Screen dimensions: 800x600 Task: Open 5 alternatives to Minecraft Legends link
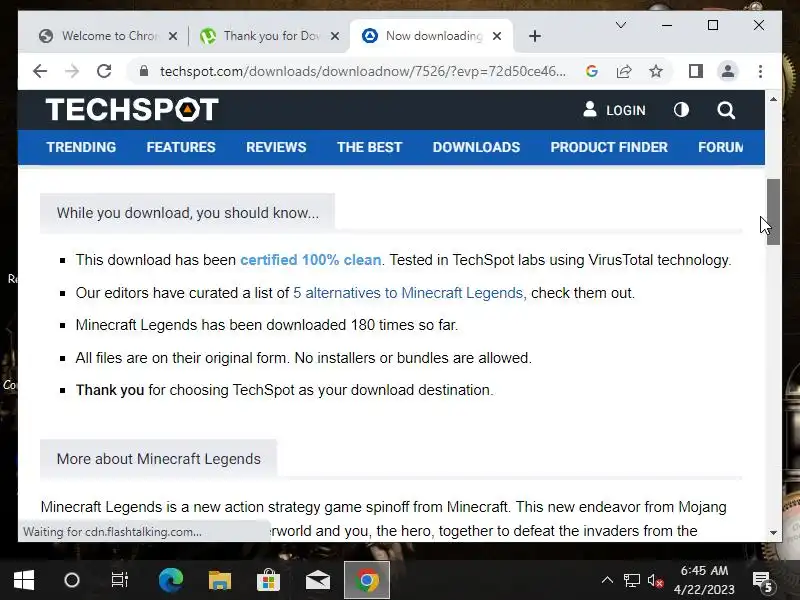coord(408,293)
